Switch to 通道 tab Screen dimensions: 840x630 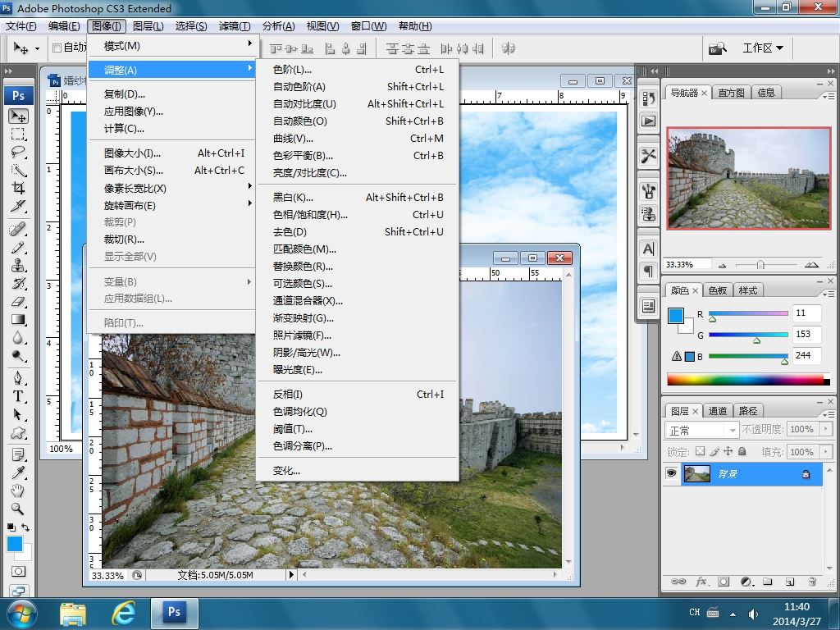click(x=717, y=411)
